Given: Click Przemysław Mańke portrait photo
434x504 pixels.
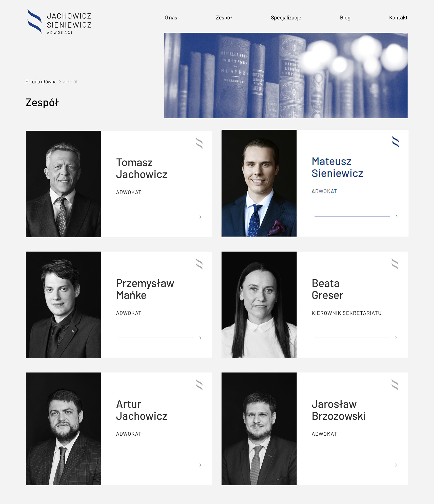Looking at the screenshot, I should click(63, 305).
